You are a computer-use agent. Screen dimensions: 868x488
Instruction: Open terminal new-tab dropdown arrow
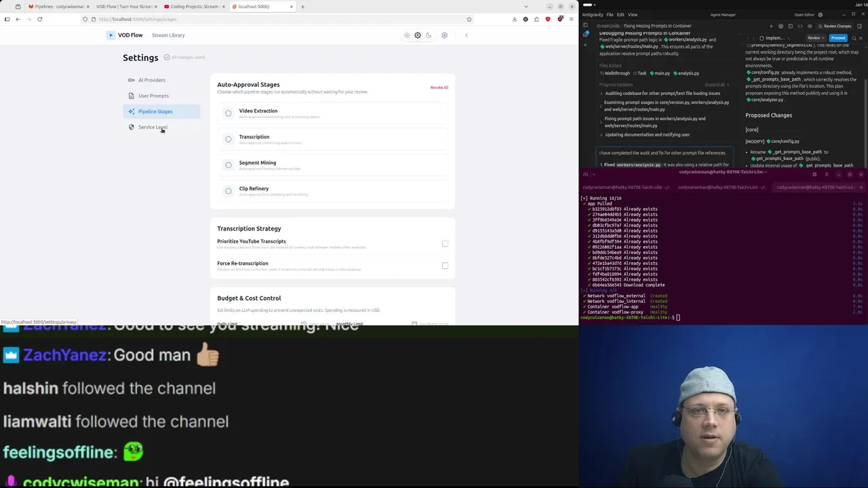point(594,174)
